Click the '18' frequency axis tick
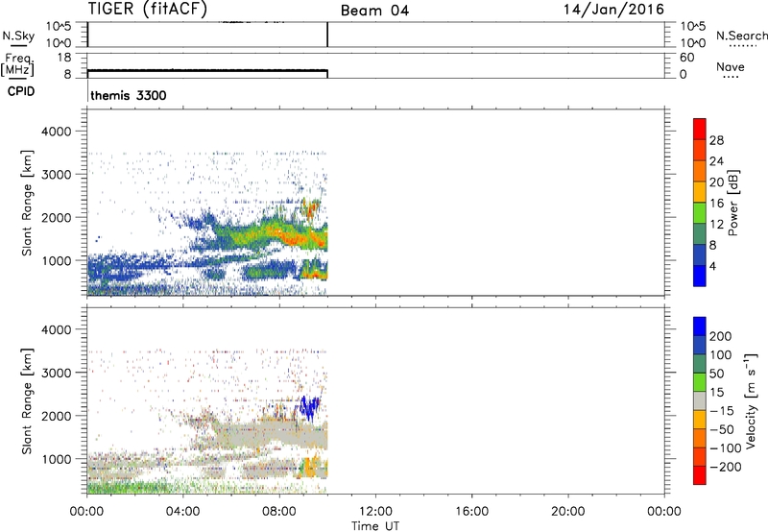 pos(64,58)
